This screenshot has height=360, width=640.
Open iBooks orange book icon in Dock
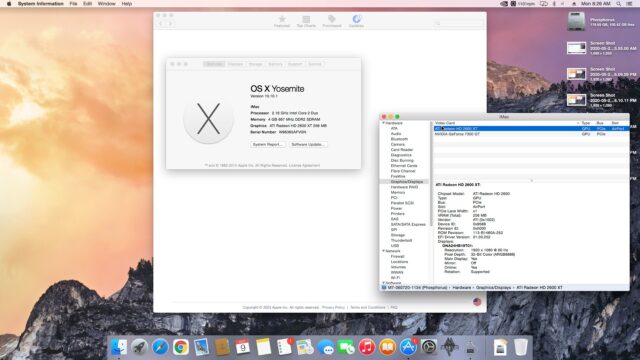[387, 347]
